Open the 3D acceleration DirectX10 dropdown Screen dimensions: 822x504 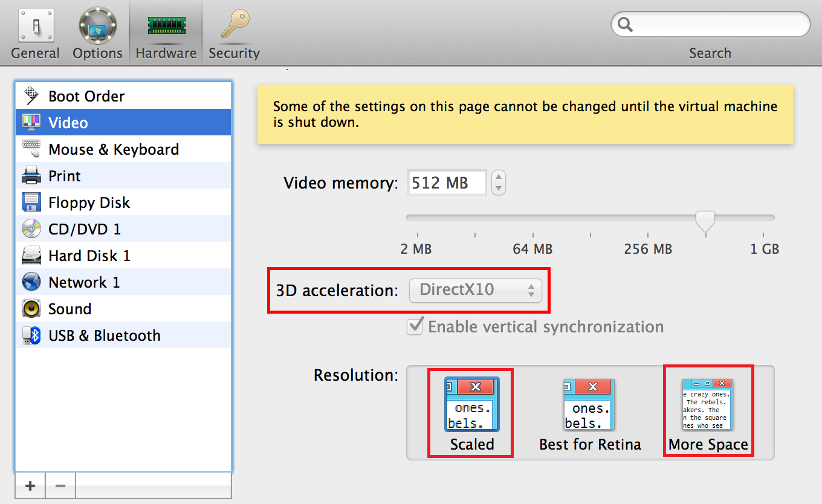[476, 290]
